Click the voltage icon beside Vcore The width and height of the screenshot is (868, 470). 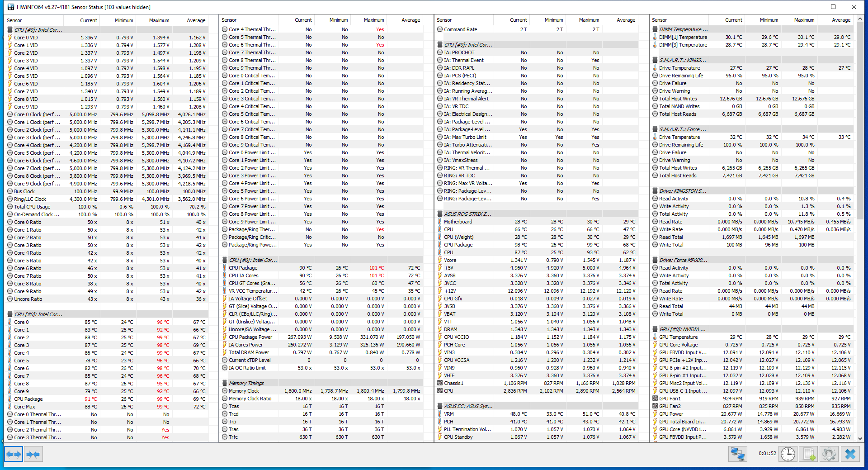point(440,260)
